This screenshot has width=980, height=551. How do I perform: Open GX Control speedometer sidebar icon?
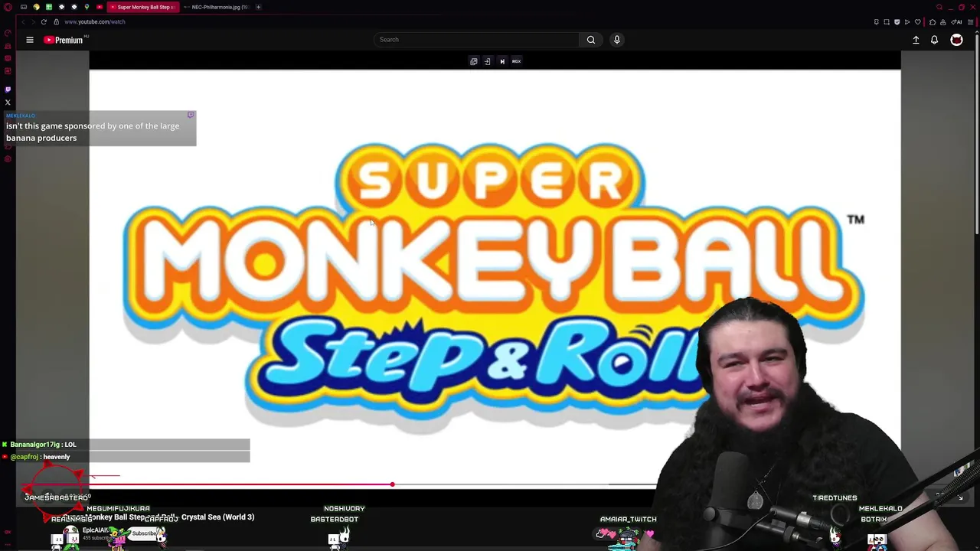(8, 33)
